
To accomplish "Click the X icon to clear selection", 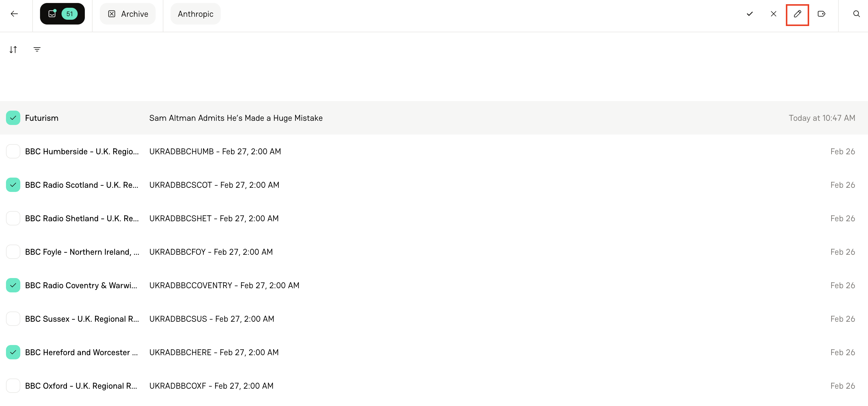I will point(773,14).
